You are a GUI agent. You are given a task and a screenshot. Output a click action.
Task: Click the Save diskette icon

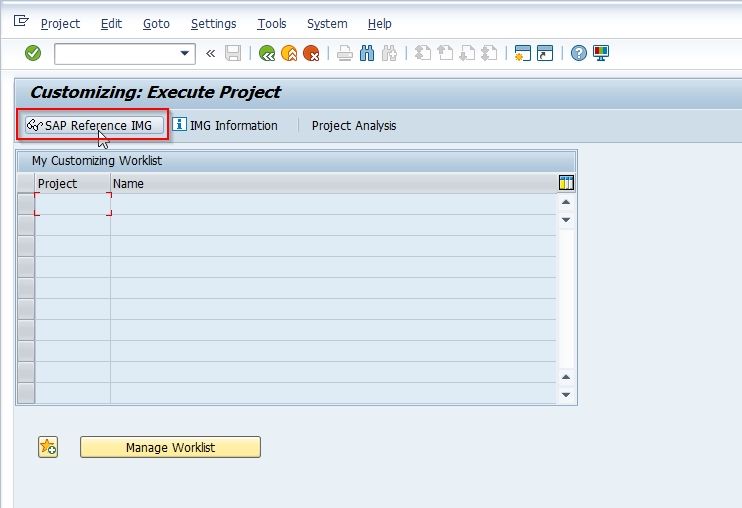[x=233, y=53]
